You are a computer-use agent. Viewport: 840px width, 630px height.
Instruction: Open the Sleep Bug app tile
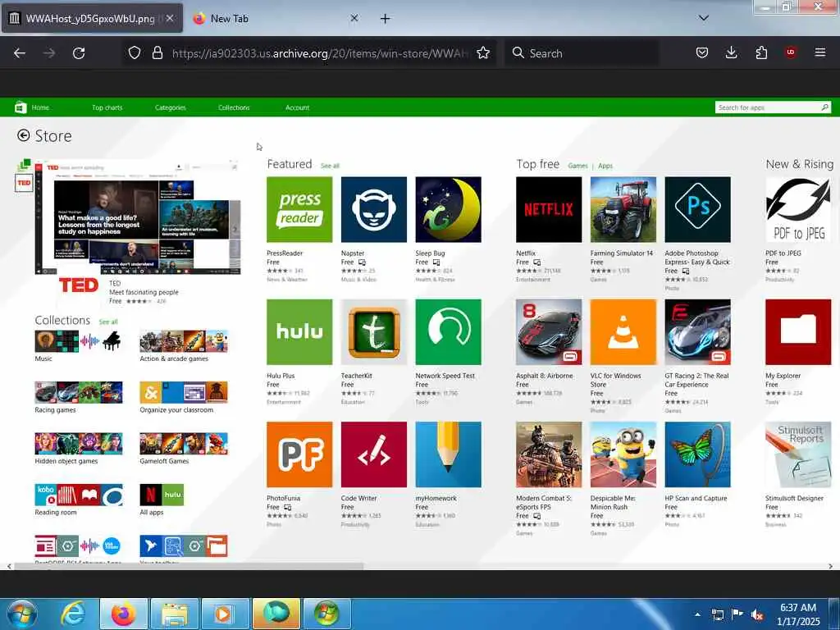tap(448, 209)
